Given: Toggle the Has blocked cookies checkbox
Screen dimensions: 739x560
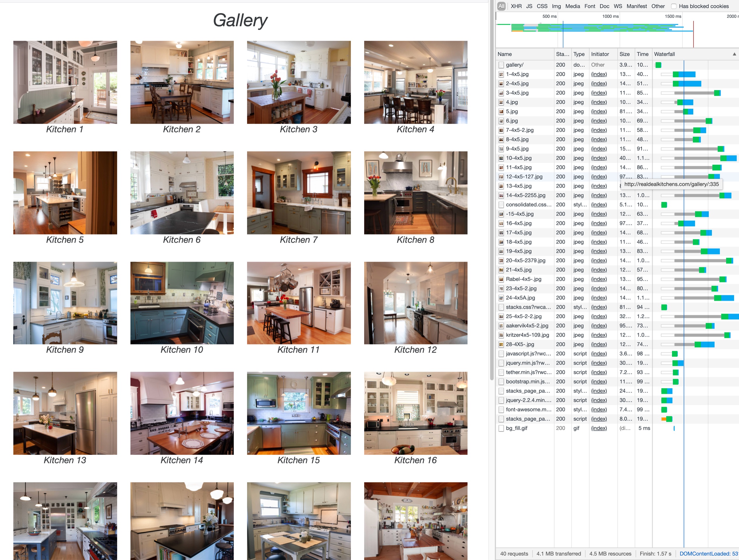Looking at the screenshot, I should 674,6.
